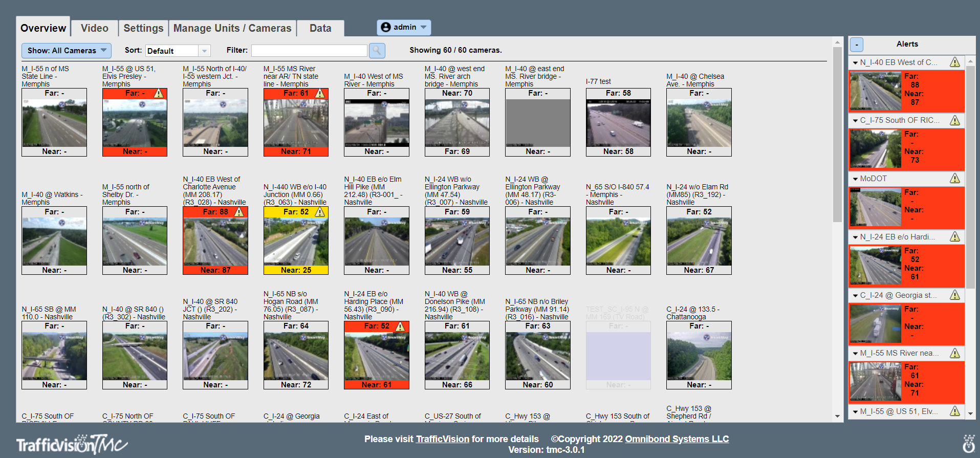Viewport: 980px width, 458px height.
Task: Click the "Showing 60 / 60 cameras." text
Action: tap(455, 50)
